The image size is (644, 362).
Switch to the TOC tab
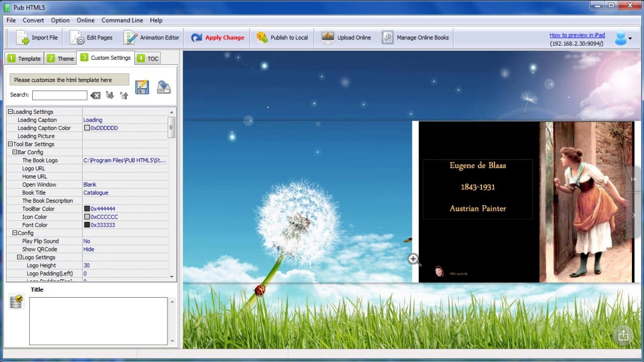click(x=148, y=58)
